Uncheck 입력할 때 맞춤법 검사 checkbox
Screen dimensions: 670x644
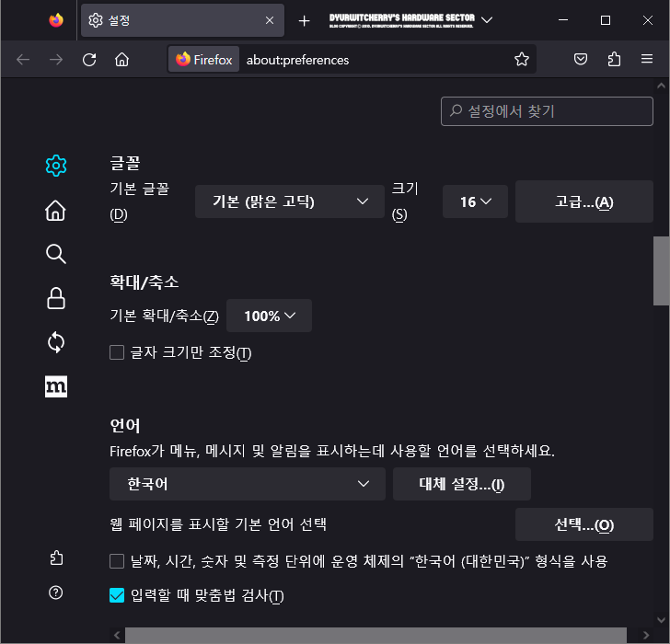coord(117,595)
